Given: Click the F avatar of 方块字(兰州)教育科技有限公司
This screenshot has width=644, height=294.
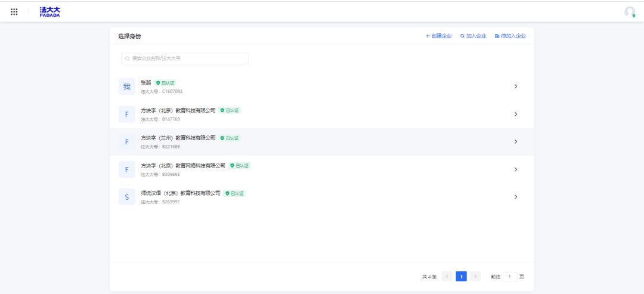Looking at the screenshot, I should coord(126,142).
